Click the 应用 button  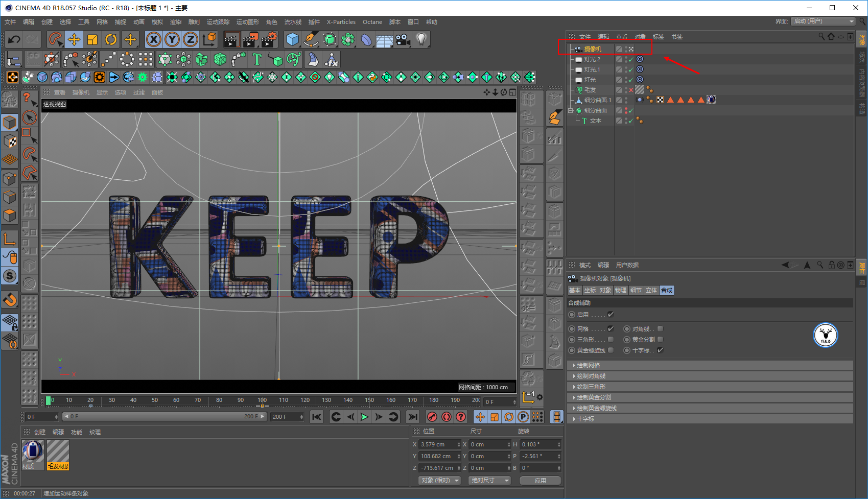[x=540, y=481]
